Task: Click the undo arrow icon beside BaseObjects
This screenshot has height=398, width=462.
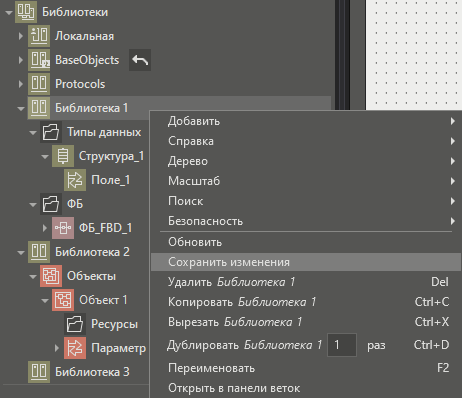Action: pyautogui.click(x=140, y=60)
